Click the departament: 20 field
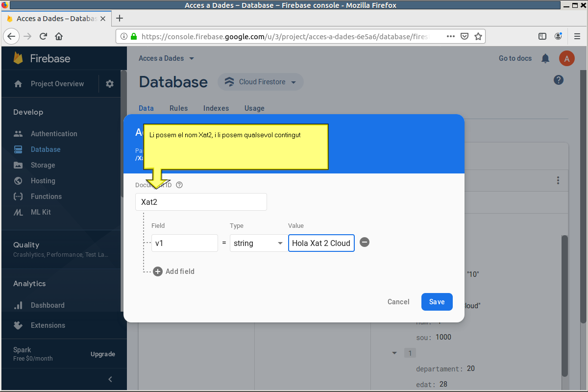This screenshot has height=392, width=588. click(445, 368)
